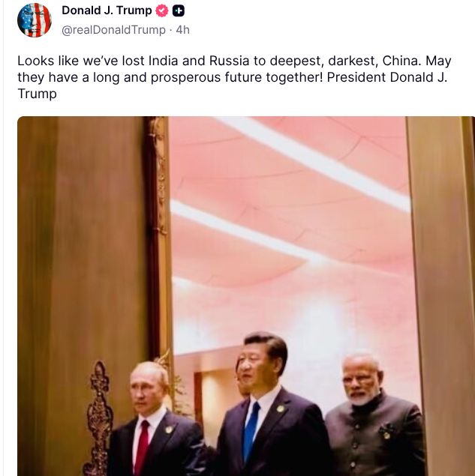Open the flag-themed profile avatar
Image resolution: width=475 pixels, height=476 pixels.
35,20
